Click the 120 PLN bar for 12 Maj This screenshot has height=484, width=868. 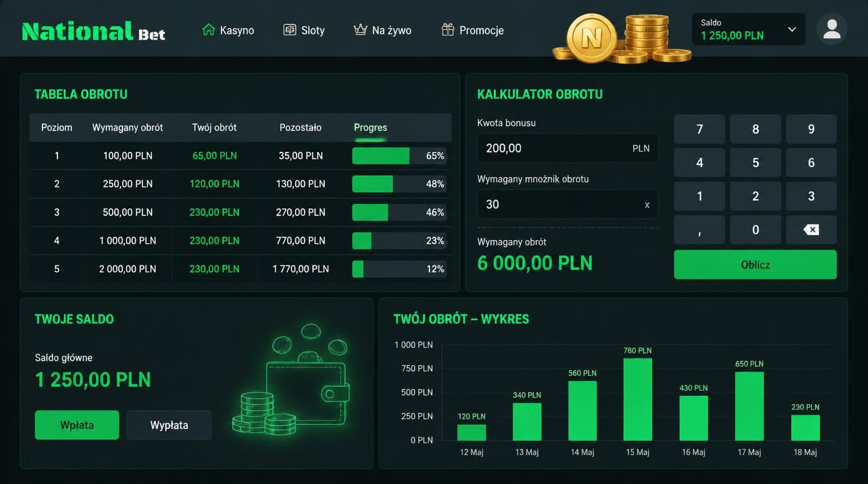pyautogui.click(x=472, y=432)
